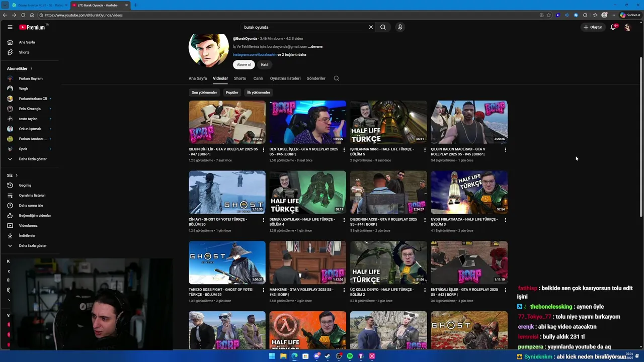The image size is (644, 362).
Task: Open Steam from the taskbar
Action: (x=328, y=356)
